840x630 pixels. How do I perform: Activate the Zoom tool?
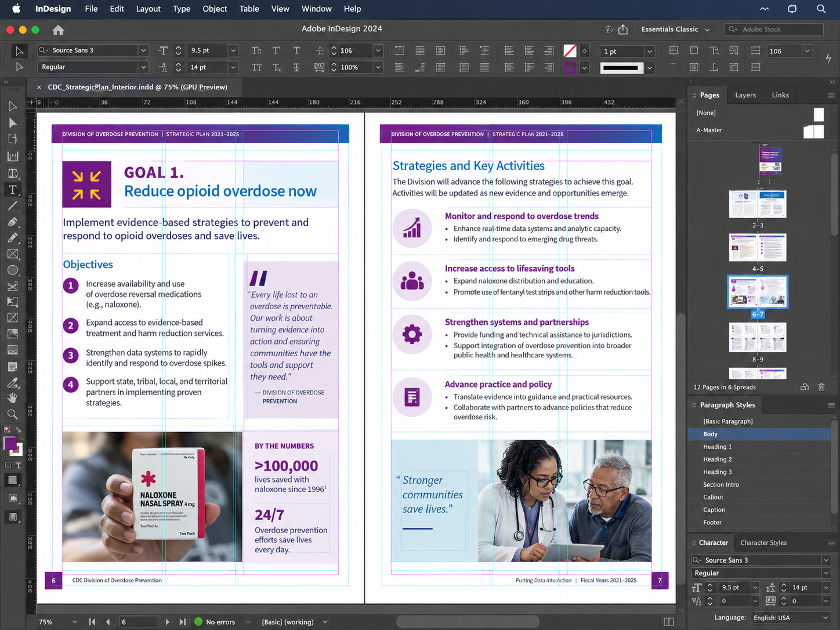13,414
